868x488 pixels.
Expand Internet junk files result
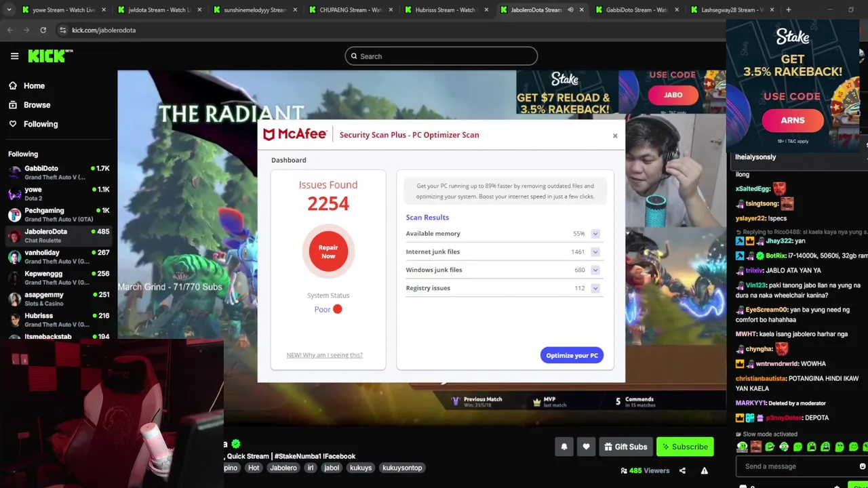(595, 252)
